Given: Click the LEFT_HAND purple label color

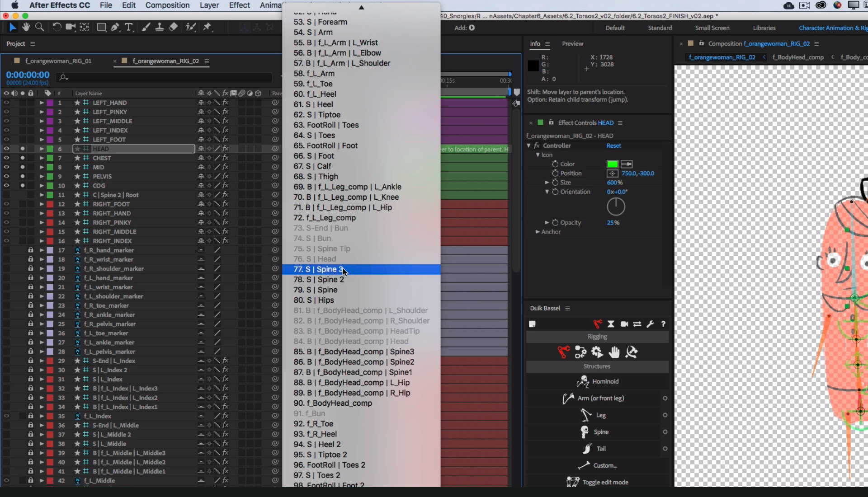Looking at the screenshot, I should pos(50,103).
